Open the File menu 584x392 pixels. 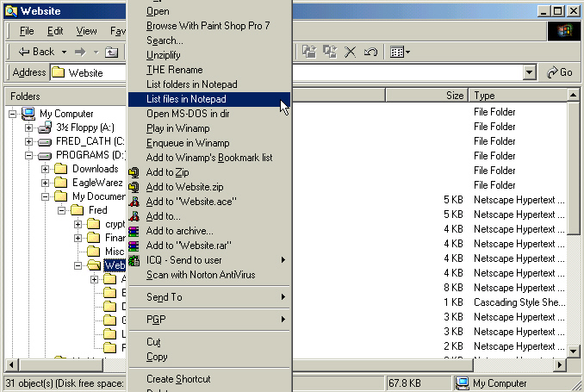27,31
